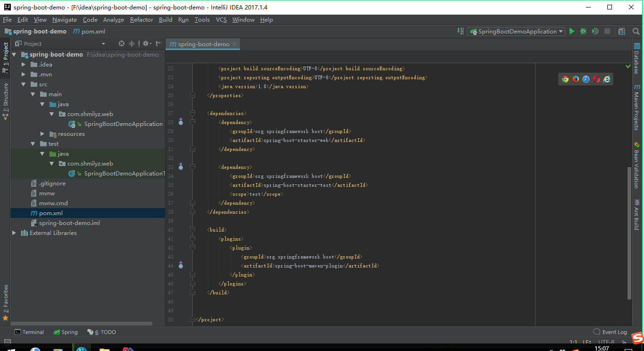
Task: Collapse the properties element fold marker
Action: pyautogui.click(x=191, y=95)
